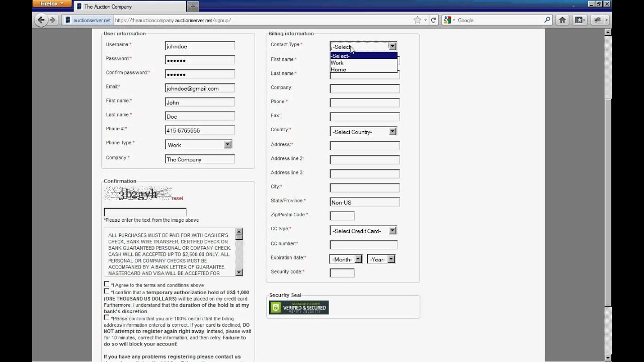644x362 pixels.
Task: Open site identity badge auctionserver.net
Action: (88, 20)
